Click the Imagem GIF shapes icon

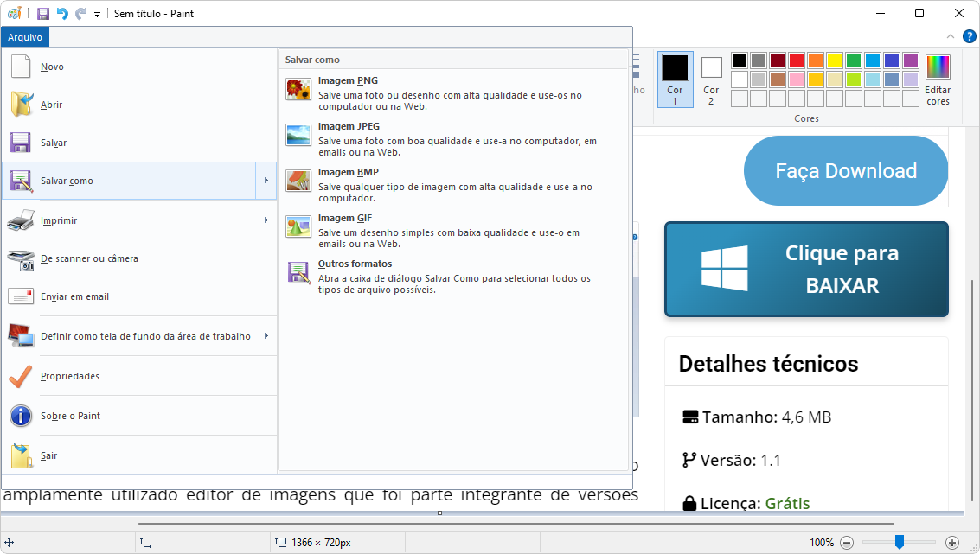[298, 226]
